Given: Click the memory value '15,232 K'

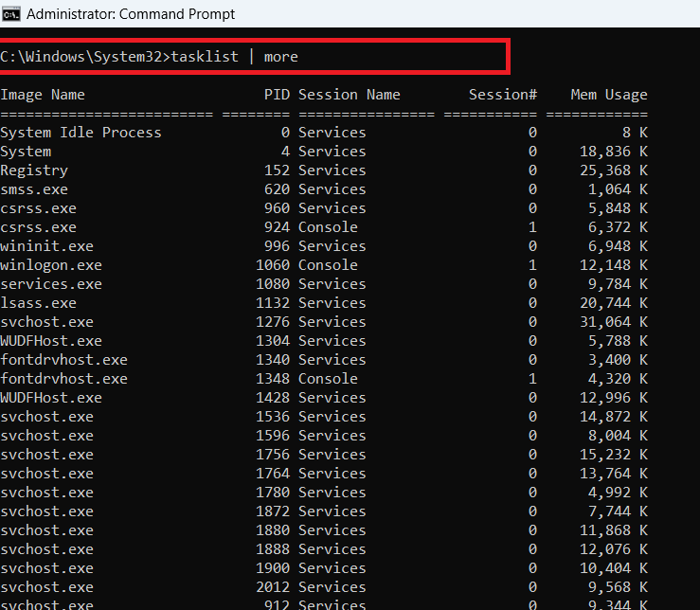Looking at the screenshot, I should tap(614, 455).
